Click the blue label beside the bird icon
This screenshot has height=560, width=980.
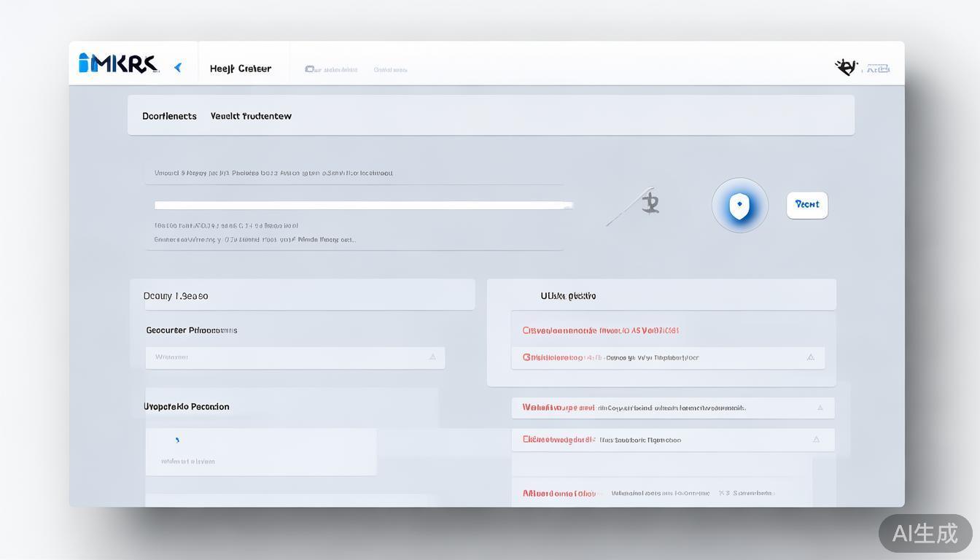[877, 69]
